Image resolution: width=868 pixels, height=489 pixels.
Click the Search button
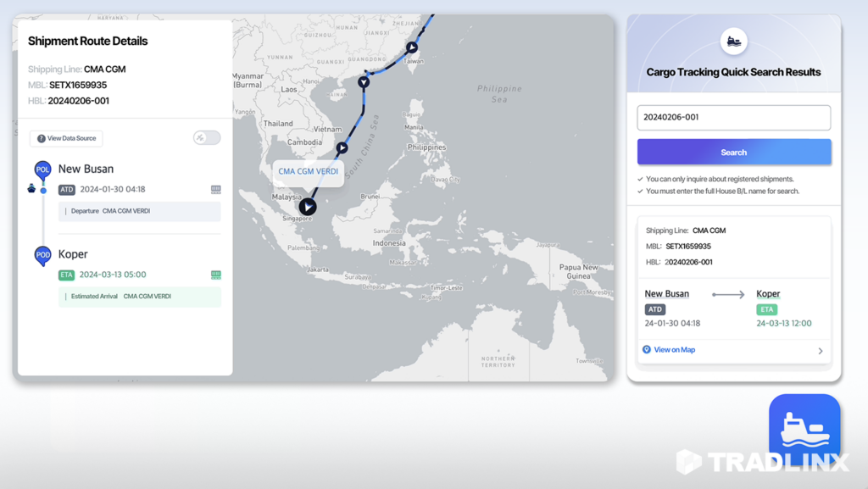(733, 152)
